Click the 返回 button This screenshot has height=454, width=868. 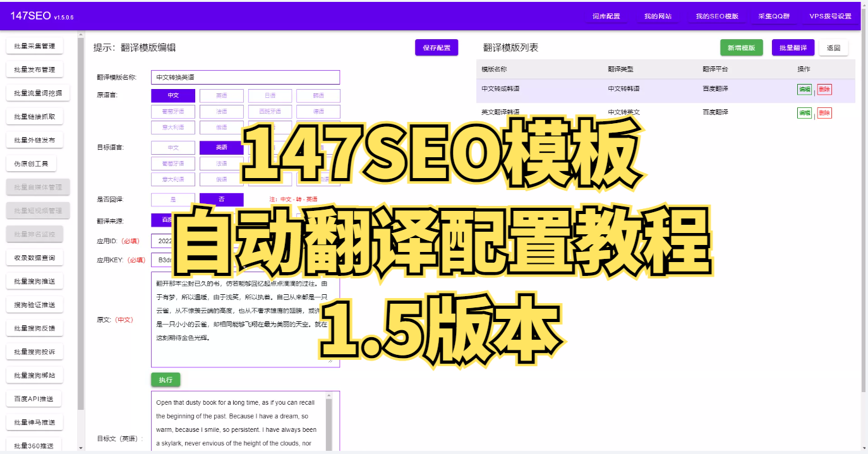[x=833, y=47]
